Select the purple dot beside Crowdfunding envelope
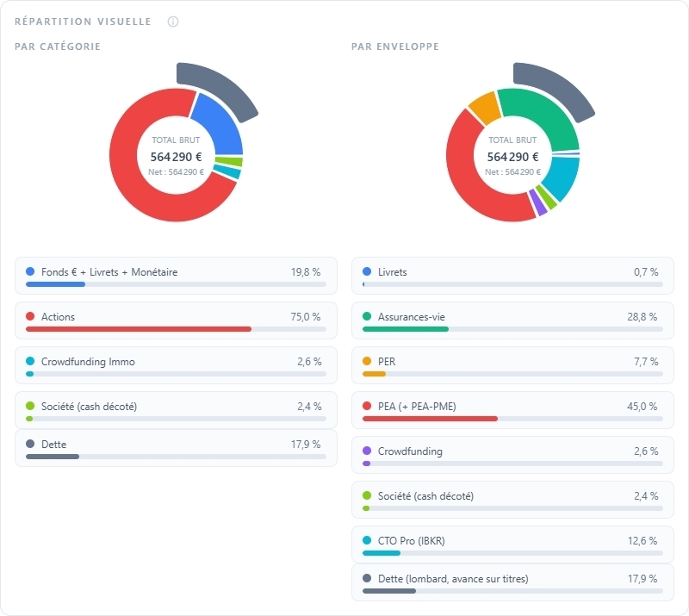Screen dimensions: 689x616 click(x=367, y=451)
